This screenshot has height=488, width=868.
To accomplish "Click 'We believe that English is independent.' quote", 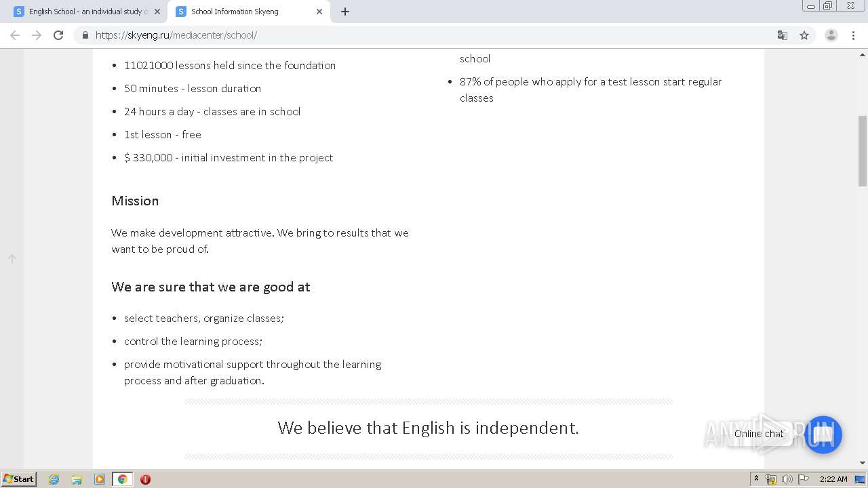I will [428, 428].
